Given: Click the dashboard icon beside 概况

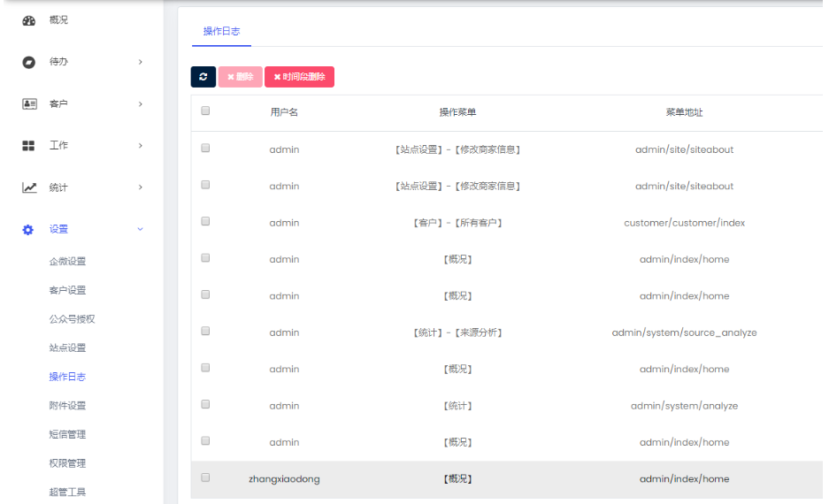Looking at the screenshot, I should click(x=28, y=20).
